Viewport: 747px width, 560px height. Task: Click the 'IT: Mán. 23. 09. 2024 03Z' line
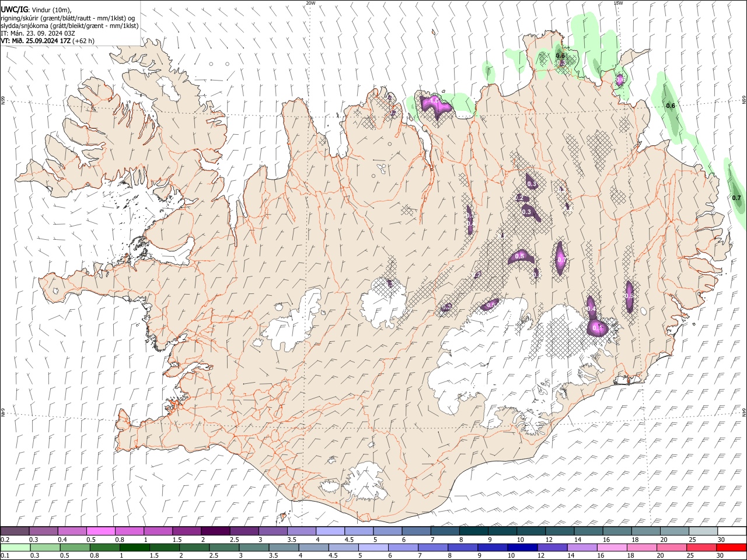(38, 33)
